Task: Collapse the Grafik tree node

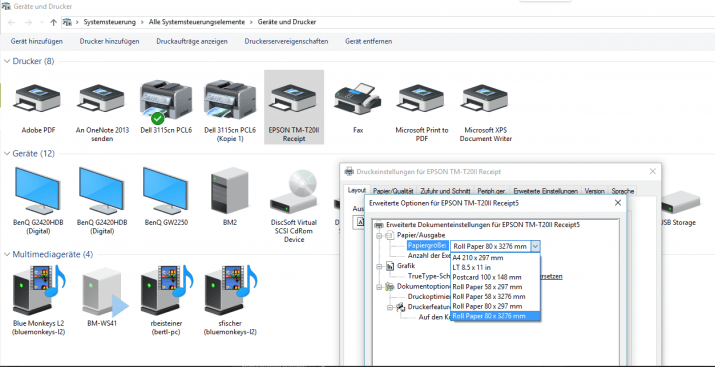Action: (x=379, y=266)
